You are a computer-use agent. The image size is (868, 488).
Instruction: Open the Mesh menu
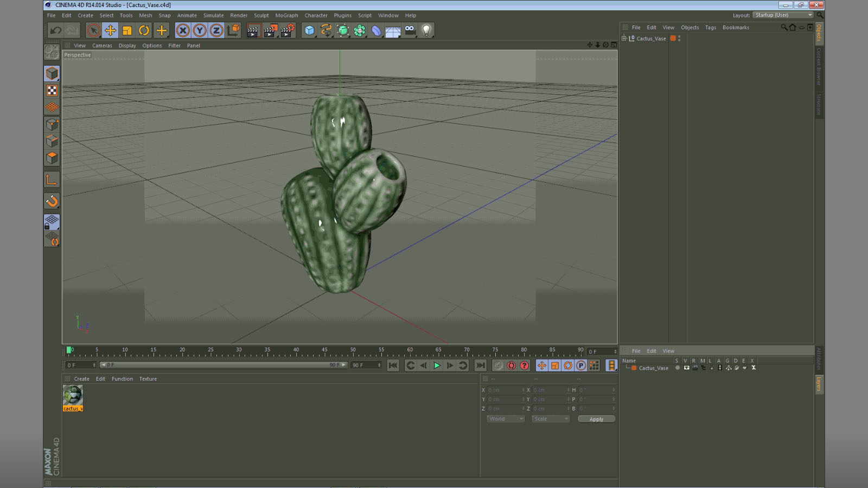click(x=145, y=15)
